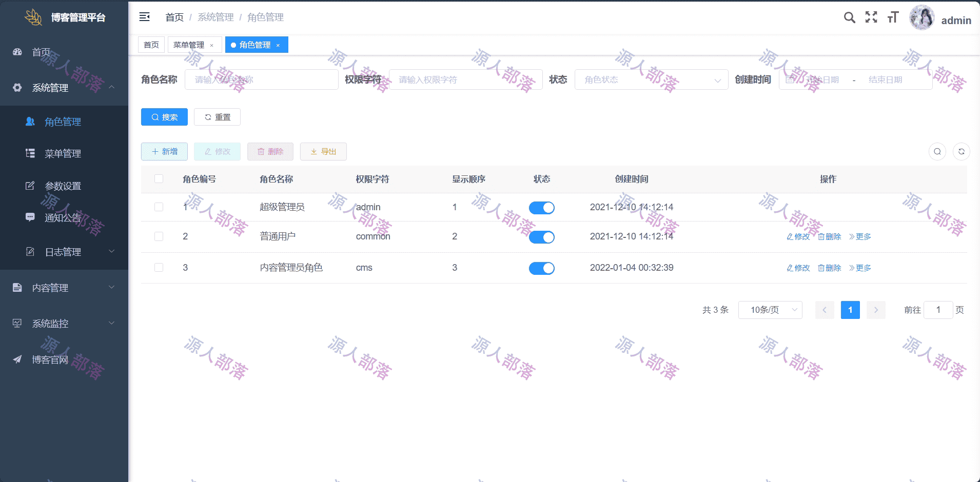The image size is (980, 482).
Task: Check the row for 普通用户
Action: [x=159, y=236]
